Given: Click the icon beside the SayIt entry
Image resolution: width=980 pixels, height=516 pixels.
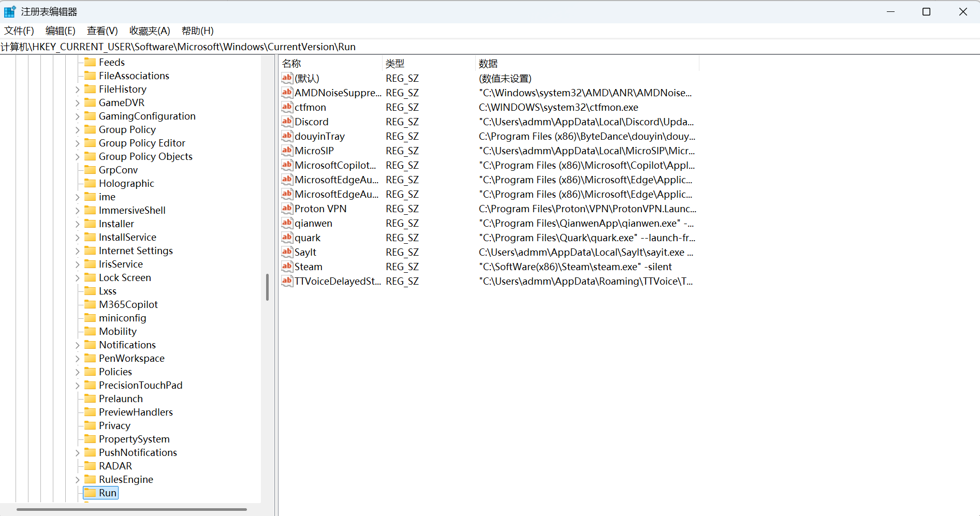Looking at the screenshot, I should pyautogui.click(x=287, y=252).
